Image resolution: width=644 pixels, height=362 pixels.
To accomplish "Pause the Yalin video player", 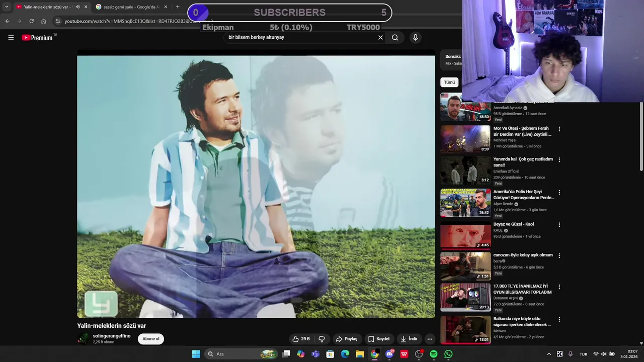I will point(256,187).
